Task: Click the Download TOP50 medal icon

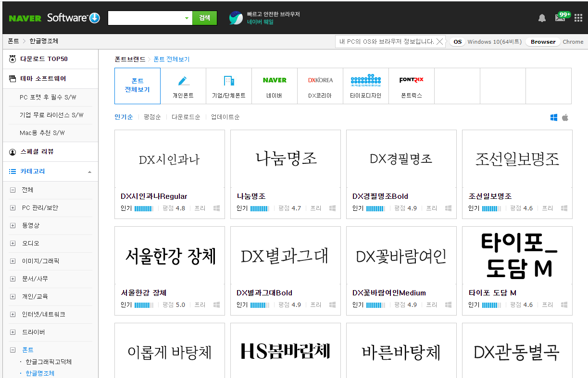Action: click(13, 59)
